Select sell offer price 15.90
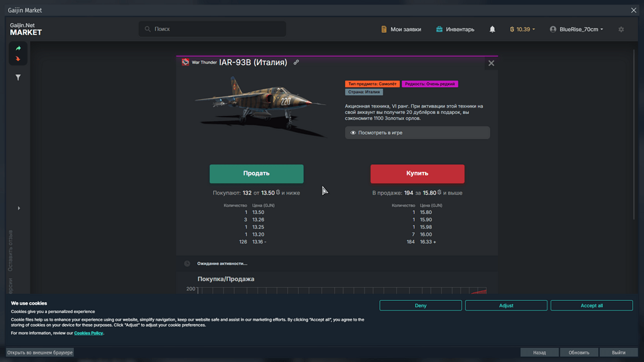The width and height of the screenshot is (644, 362). [426, 220]
